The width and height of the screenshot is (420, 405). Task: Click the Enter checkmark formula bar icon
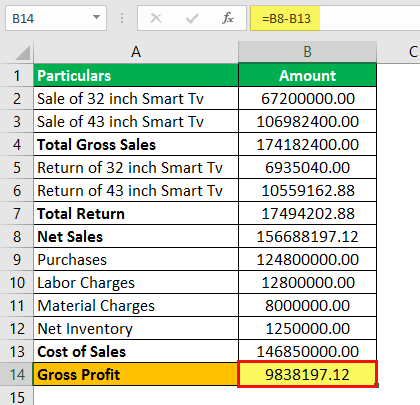point(192,18)
